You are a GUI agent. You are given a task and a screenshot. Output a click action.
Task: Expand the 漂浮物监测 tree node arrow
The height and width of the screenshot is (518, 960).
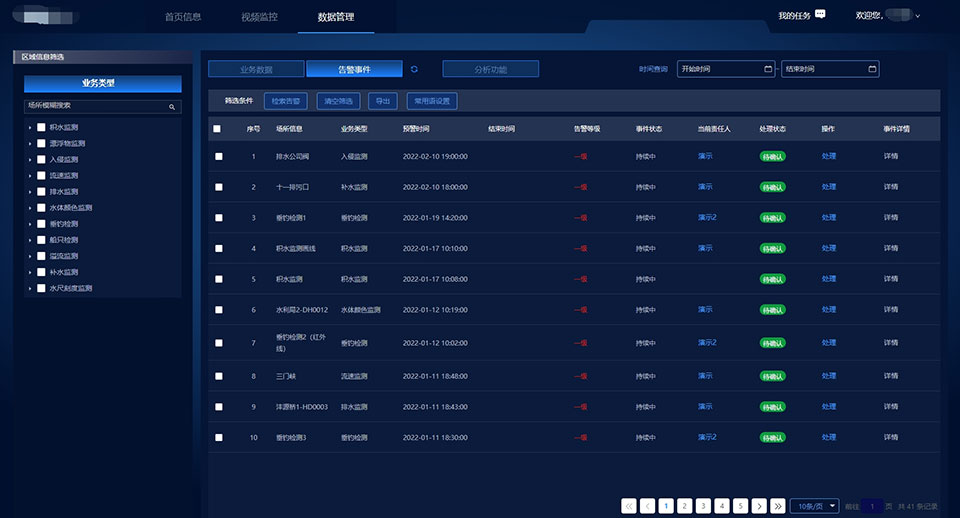tap(30, 144)
